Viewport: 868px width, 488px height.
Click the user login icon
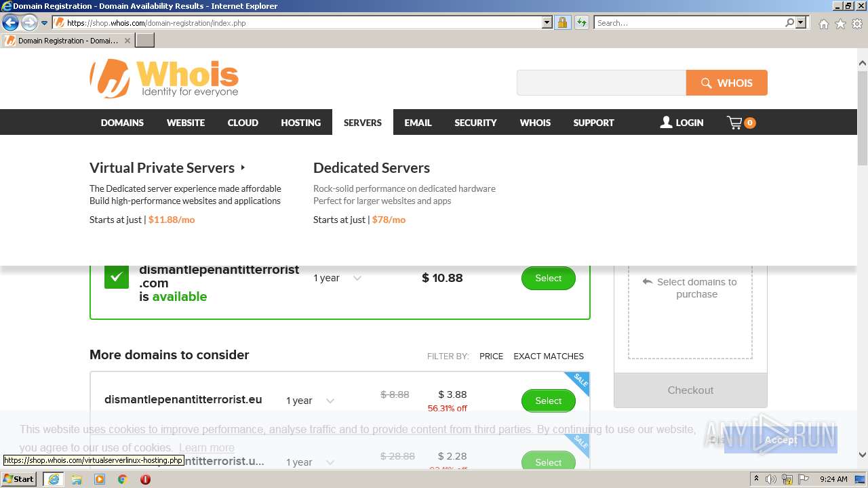(666, 122)
